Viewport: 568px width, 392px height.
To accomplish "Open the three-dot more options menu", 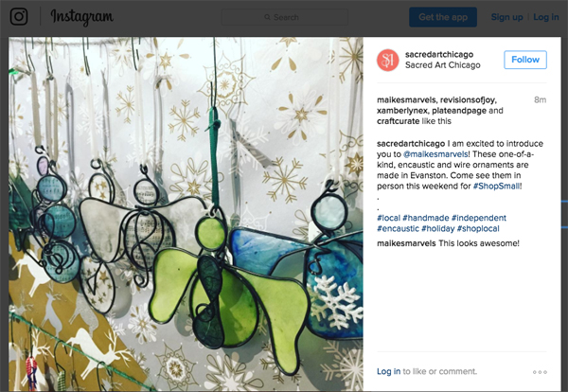I will [540, 372].
